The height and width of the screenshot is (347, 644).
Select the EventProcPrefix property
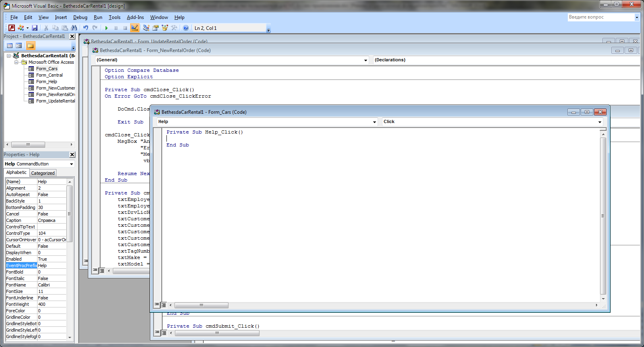[x=21, y=265]
